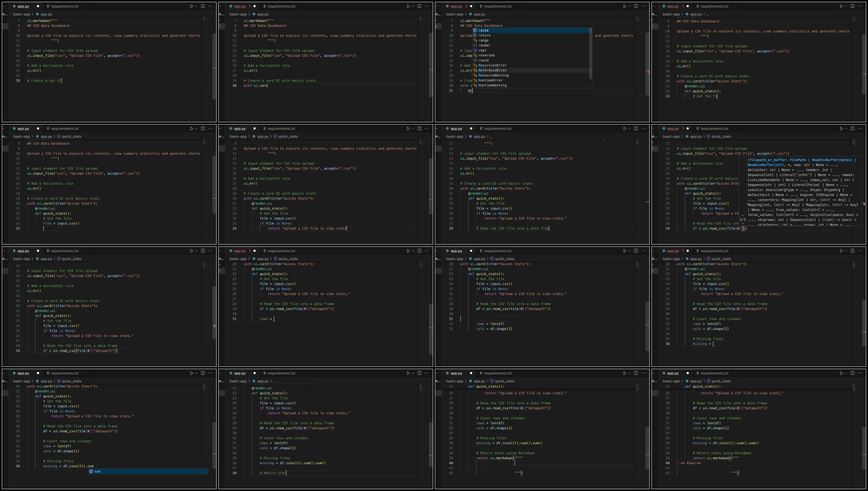Choose 'range' from the autocomplete list
This screenshot has height=491, width=868.
531,40
